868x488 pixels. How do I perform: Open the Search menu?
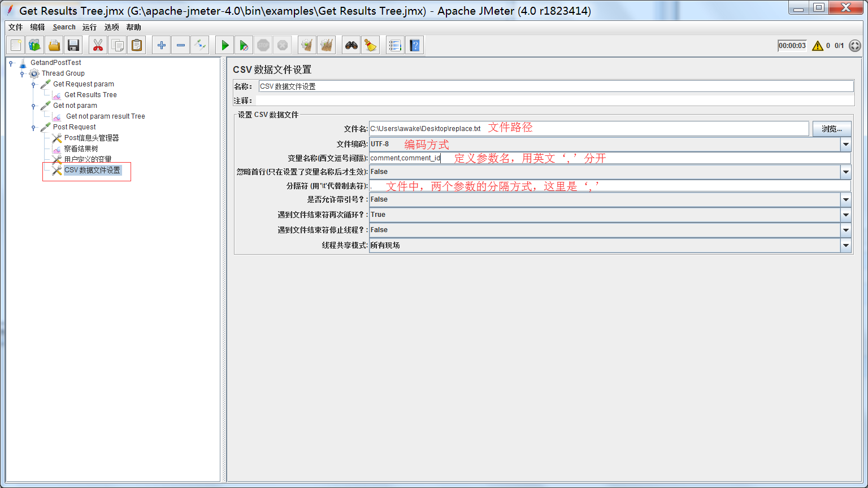click(64, 27)
